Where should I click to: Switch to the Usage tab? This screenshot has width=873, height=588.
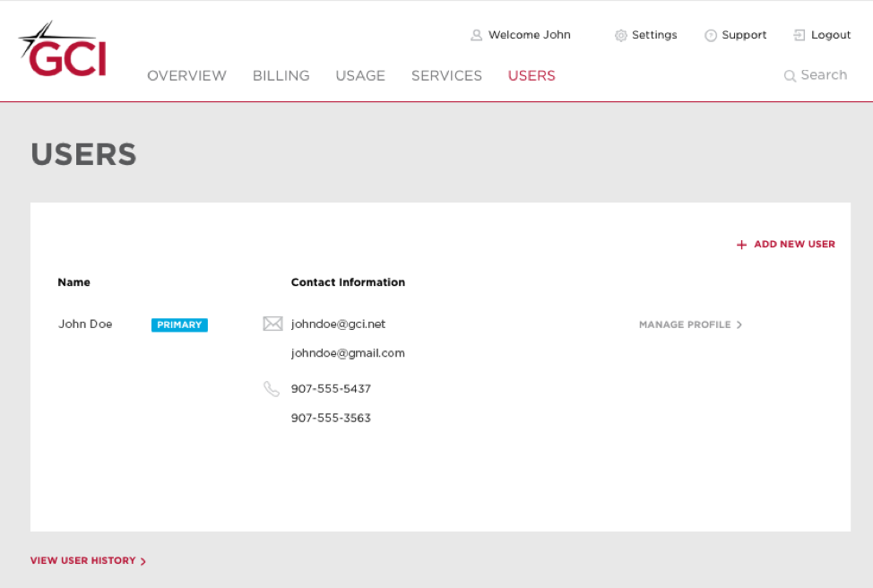point(360,75)
